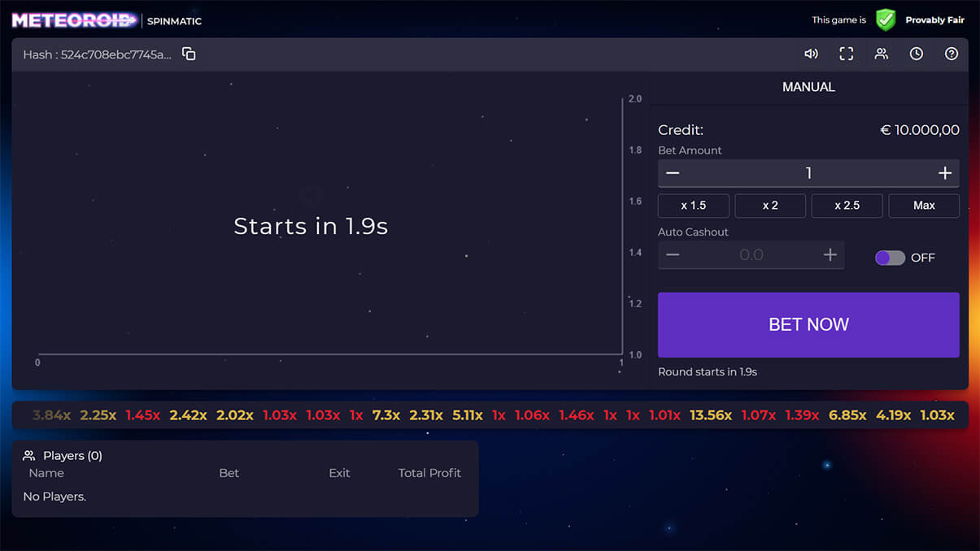Click the Provably Fair shield icon
980x551 pixels.
point(885,20)
